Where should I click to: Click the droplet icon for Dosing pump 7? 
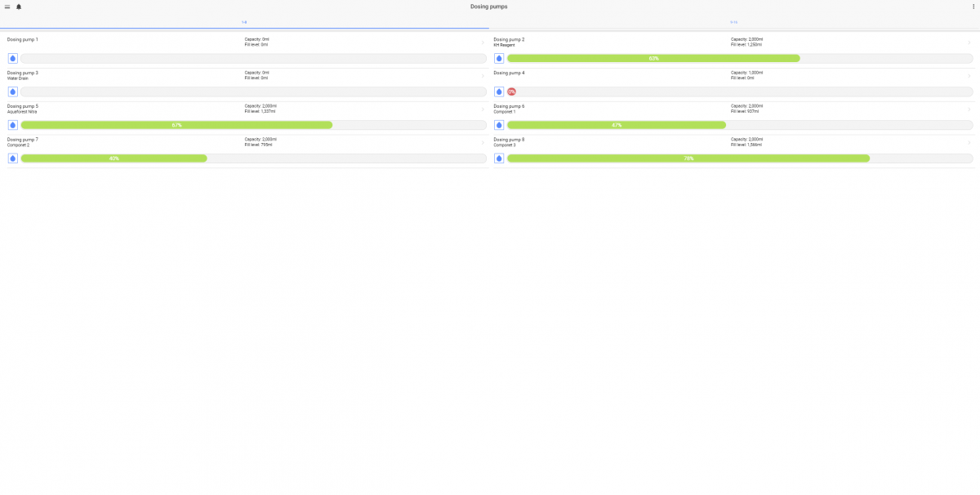tap(12, 158)
